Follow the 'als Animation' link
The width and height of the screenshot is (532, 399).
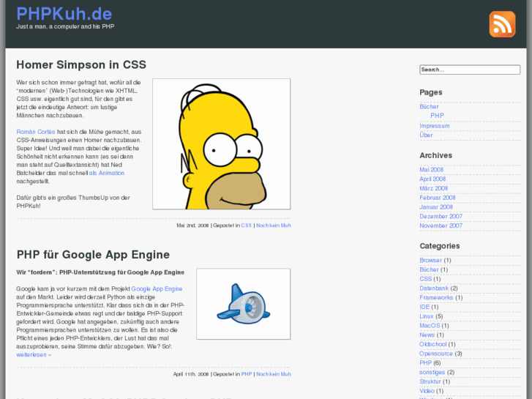(x=107, y=173)
